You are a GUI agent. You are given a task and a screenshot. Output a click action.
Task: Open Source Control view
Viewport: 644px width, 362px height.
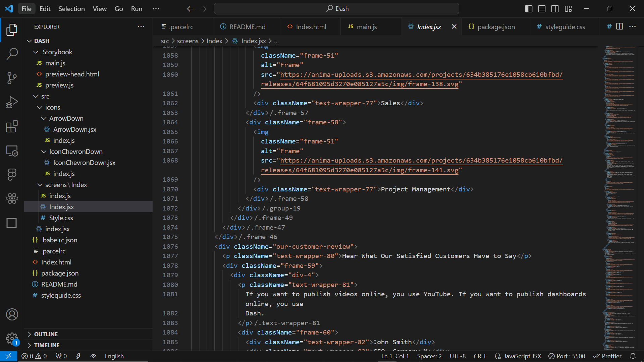click(12, 78)
